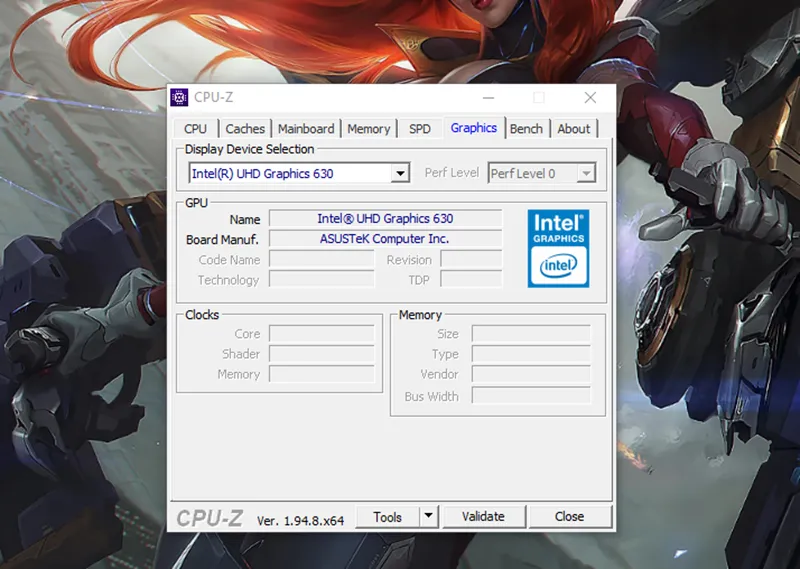
Task: Click the Display Device Selection group label
Action: point(249,149)
